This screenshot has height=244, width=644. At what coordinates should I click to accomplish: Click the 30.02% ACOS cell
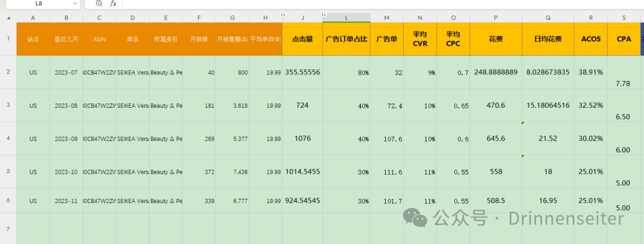pyautogui.click(x=591, y=139)
